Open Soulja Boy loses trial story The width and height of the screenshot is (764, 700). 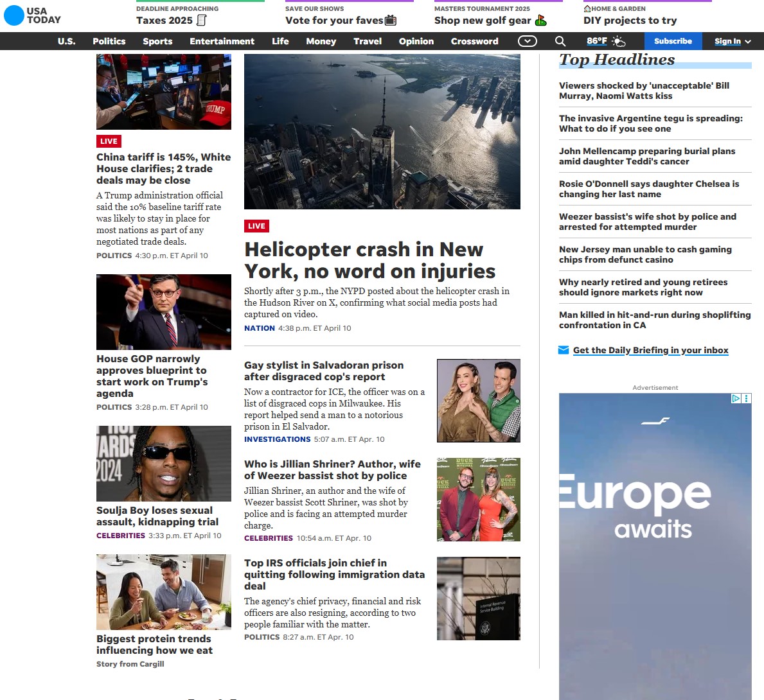coord(157,516)
